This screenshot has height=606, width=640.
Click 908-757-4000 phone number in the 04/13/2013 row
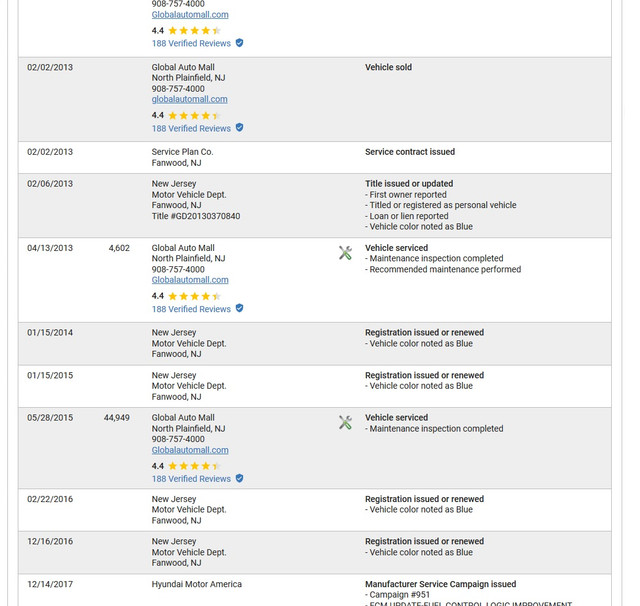pos(178,270)
